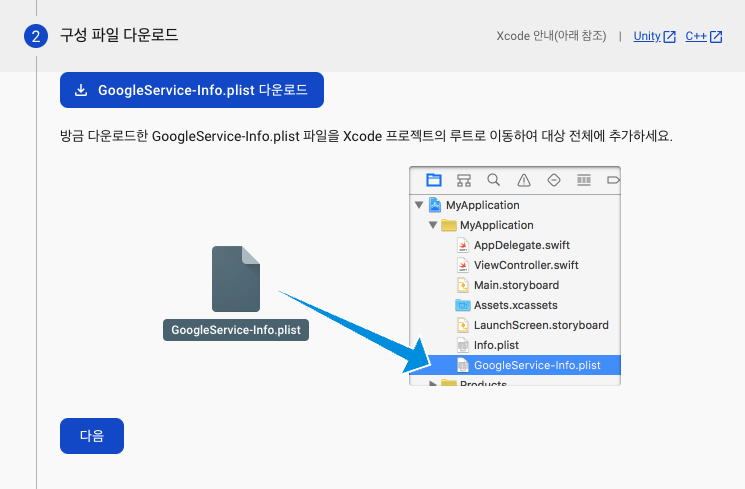This screenshot has height=489, width=745.
Task: Click the Swift icon beside AppDelegate.swift
Action: point(462,245)
